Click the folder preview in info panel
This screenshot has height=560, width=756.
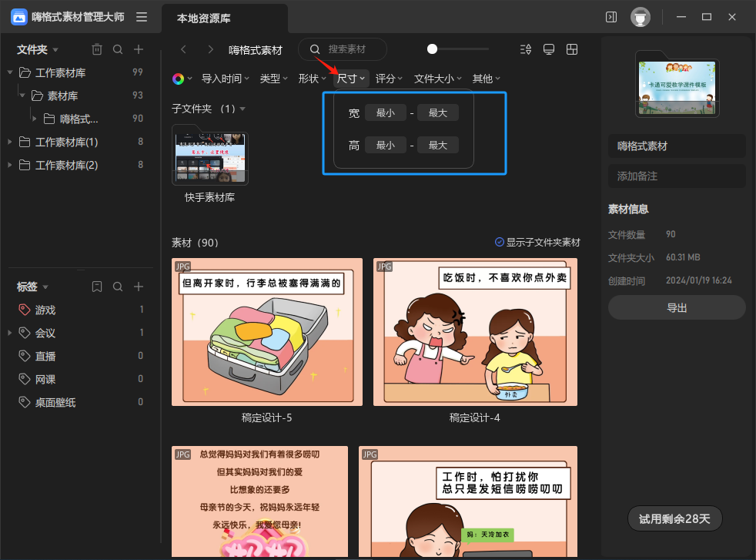677,84
